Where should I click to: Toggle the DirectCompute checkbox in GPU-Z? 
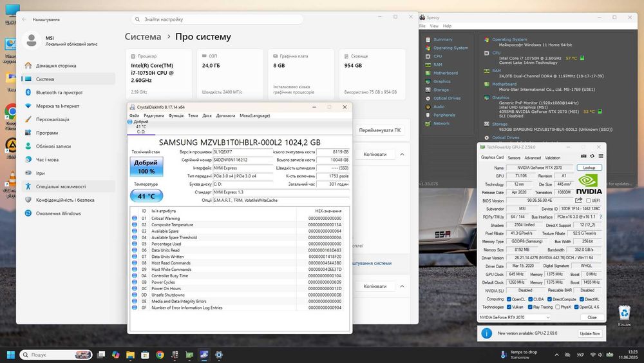pos(549,299)
